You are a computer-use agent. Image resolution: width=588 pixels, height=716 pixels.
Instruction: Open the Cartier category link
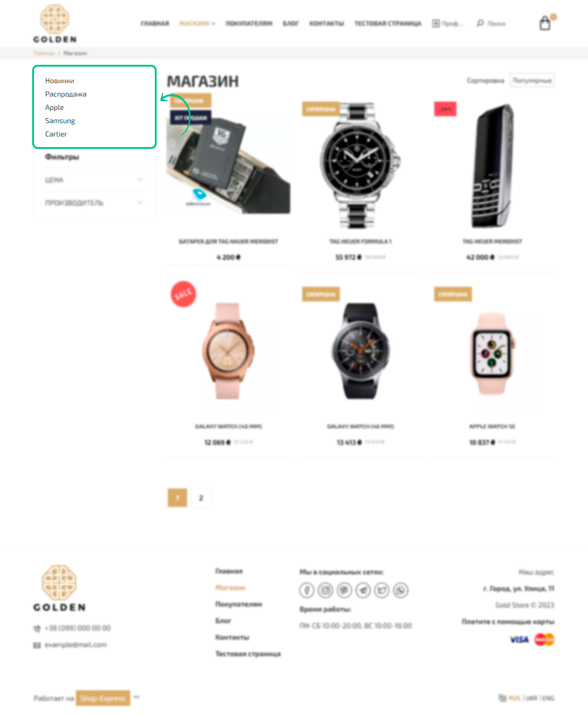pos(56,134)
